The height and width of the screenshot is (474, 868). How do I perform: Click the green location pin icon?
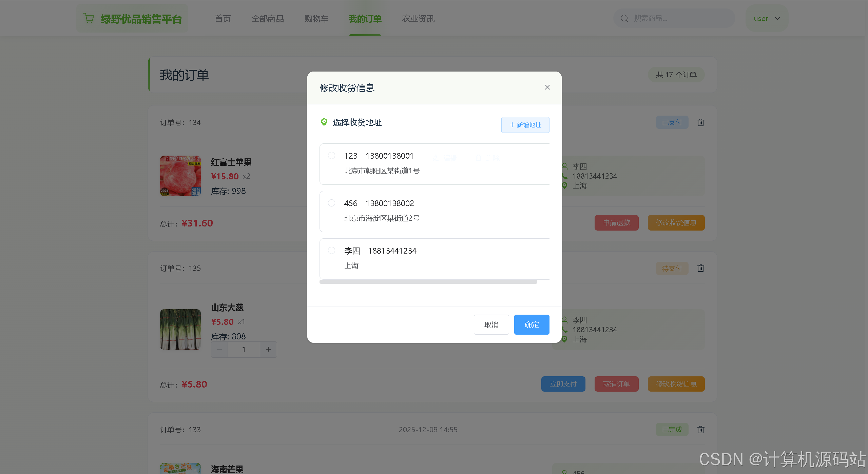324,122
